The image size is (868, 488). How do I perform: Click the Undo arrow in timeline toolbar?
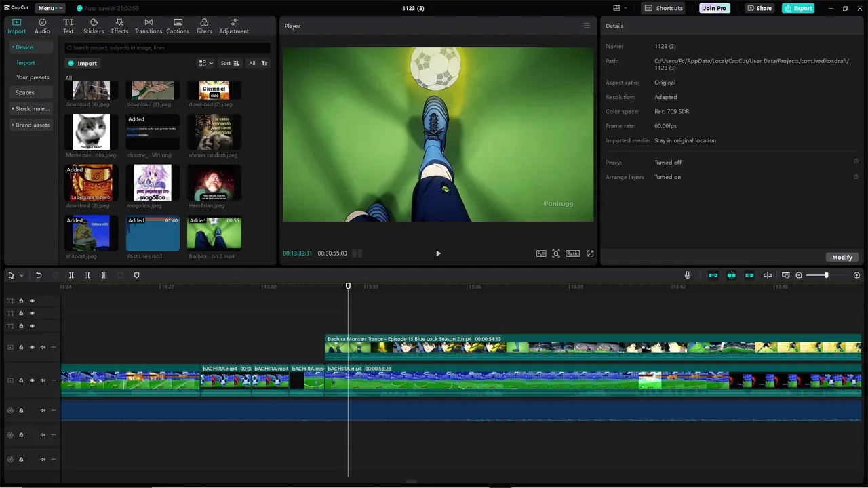(x=39, y=275)
